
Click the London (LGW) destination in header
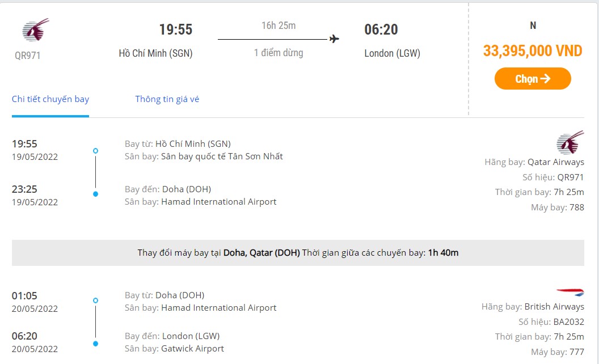392,53
